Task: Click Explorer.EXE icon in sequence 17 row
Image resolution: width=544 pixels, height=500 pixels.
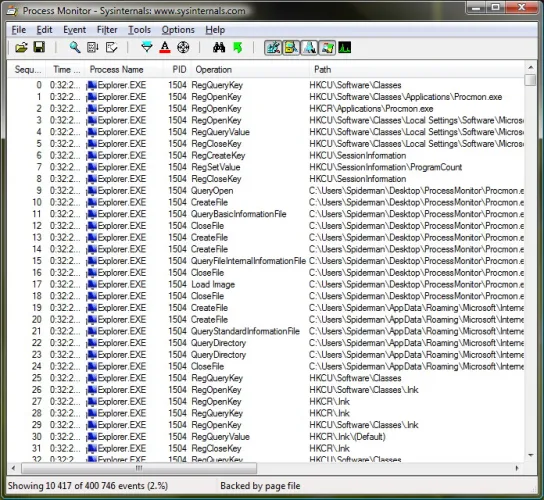Action: pyautogui.click(x=92, y=285)
